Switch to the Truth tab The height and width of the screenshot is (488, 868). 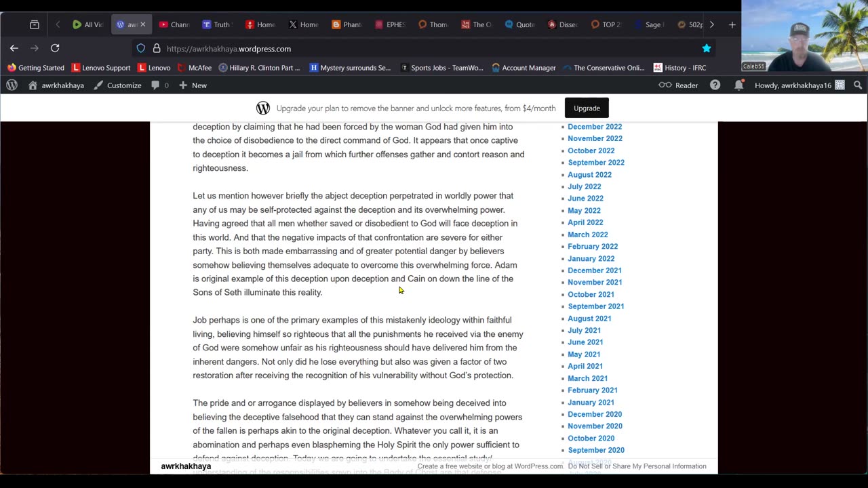click(x=216, y=24)
